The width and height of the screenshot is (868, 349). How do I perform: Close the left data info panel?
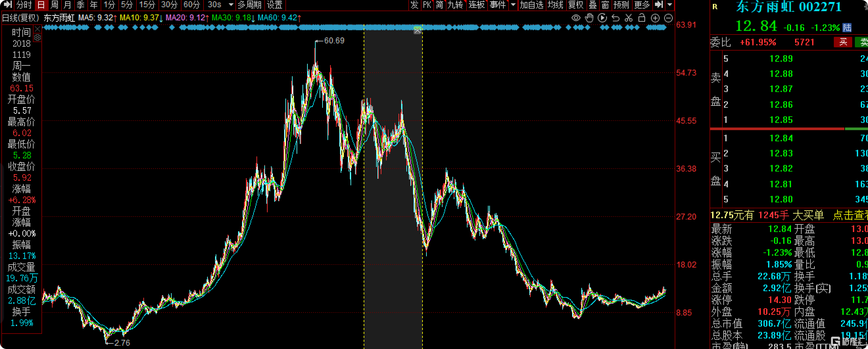coord(38,29)
